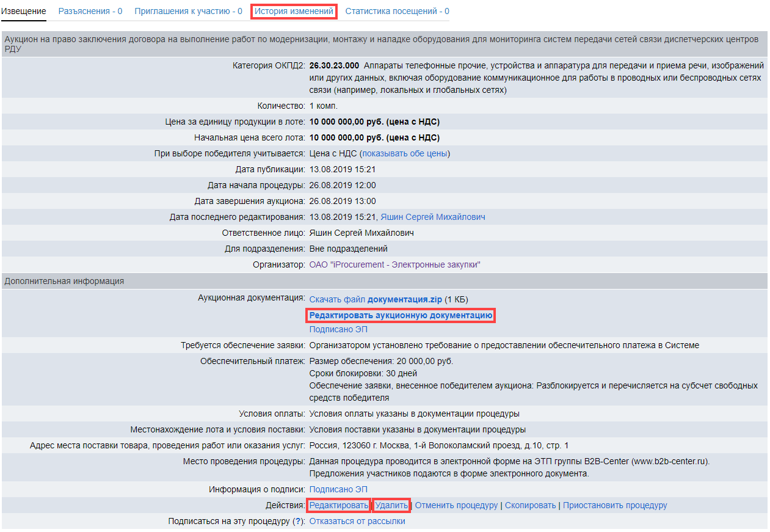This screenshot has height=532, width=770.
Task: Click Редактировать in the Действия row
Action: [x=339, y=505]
